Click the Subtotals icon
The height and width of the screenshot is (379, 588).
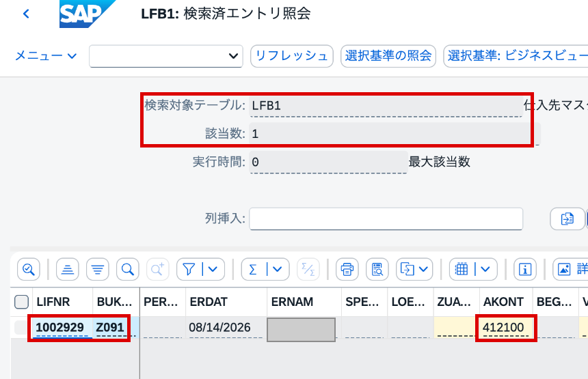click(x=308, y=269)
